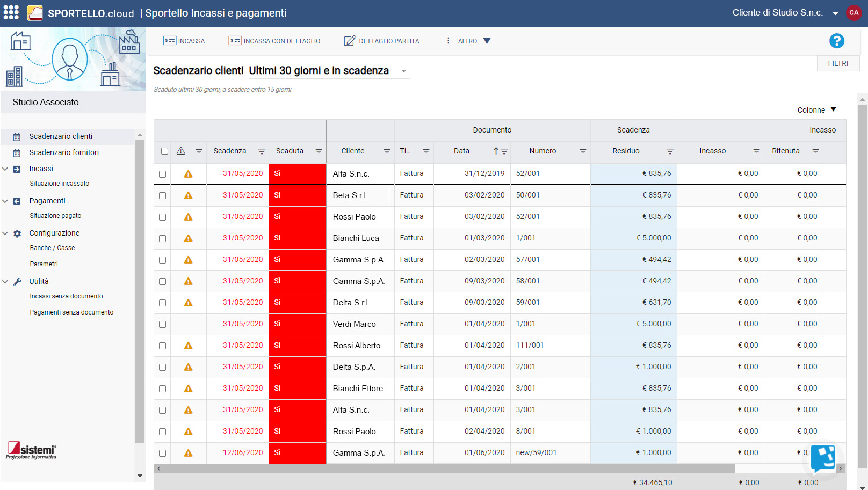The image size is (868, 490).
Task: Click the FILTRI button
Action: coord(838,63)
